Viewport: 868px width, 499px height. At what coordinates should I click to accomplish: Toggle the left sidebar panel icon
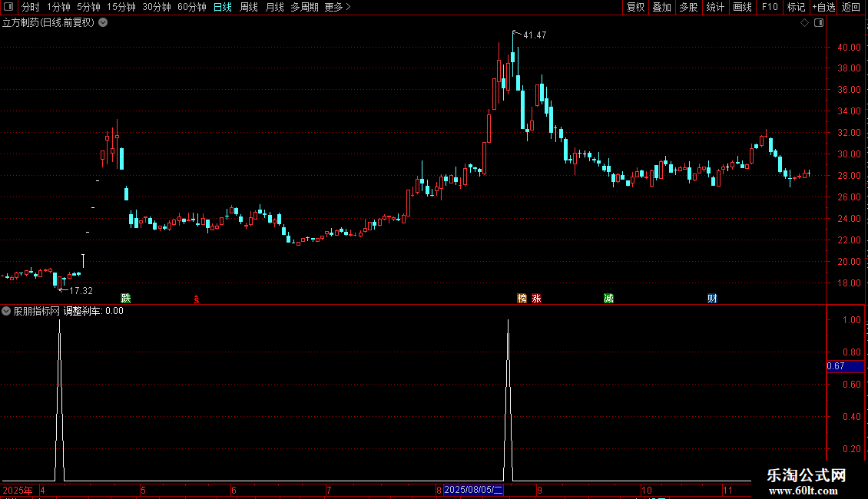[8, 7]
